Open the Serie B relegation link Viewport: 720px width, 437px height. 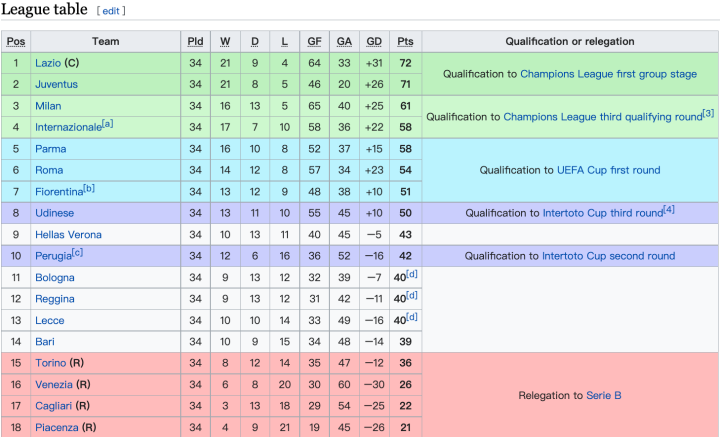pos(603,396)
